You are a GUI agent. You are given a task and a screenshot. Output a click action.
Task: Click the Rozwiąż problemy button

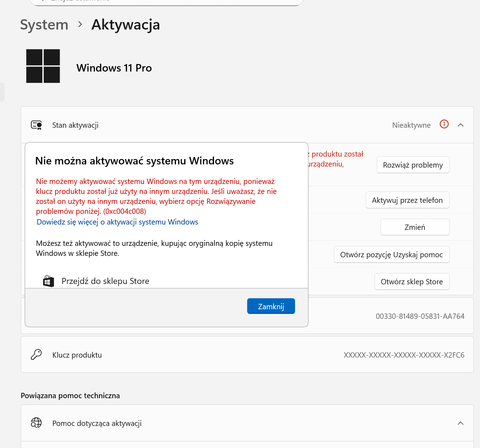(x=413, y=165)
